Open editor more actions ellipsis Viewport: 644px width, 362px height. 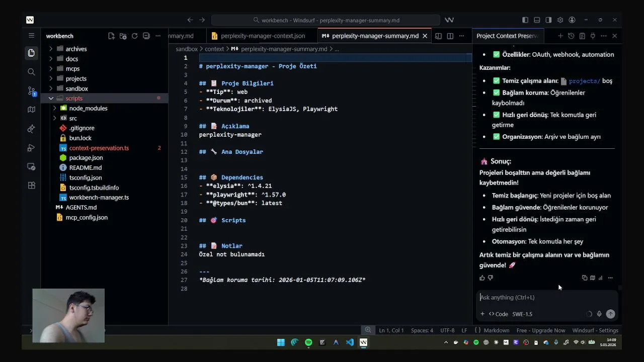pyautogui.click(x=461, y=36)
